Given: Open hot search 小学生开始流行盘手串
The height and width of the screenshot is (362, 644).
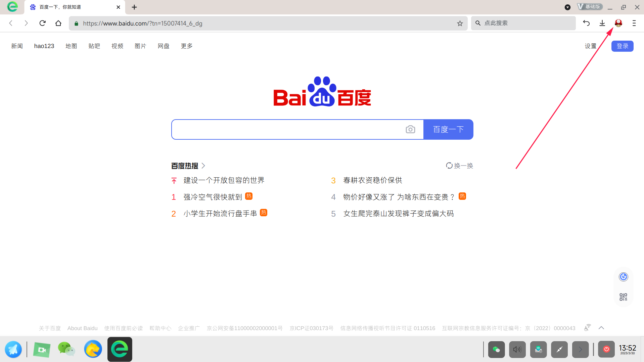Looking at the screenshot, I should (x=220, y=213).
